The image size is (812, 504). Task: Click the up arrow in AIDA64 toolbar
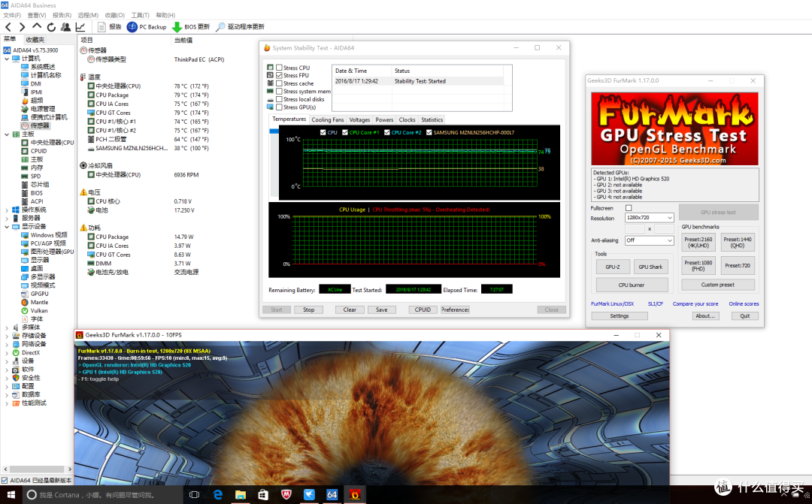click(37, 26)
